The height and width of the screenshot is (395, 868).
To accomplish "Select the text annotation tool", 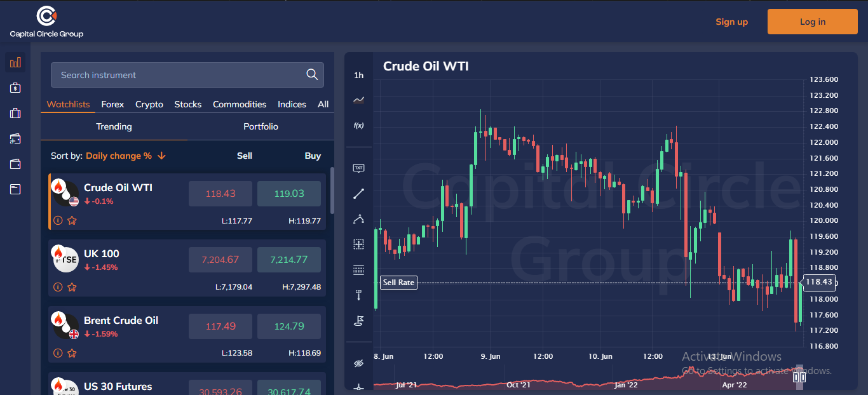I will [358, 168].
